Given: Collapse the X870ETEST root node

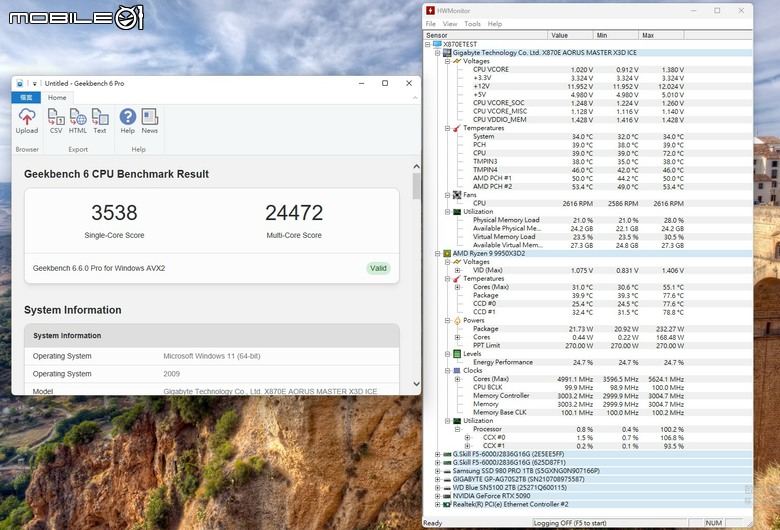Looking at the screenshot, I should 428,44.
